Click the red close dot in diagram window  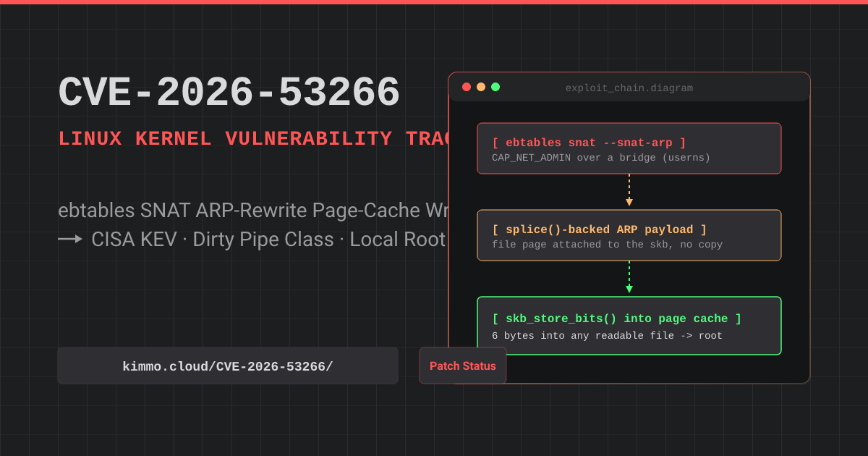click(467, 87)
